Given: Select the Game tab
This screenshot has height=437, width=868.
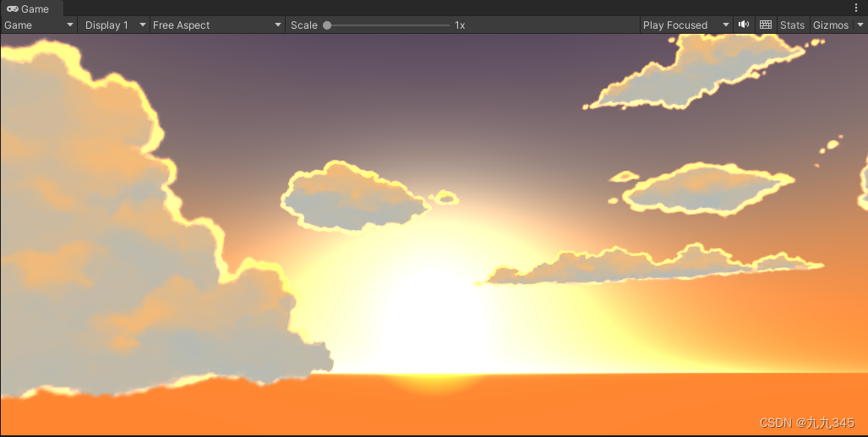Looking at the screenshot, I should 31,8.
